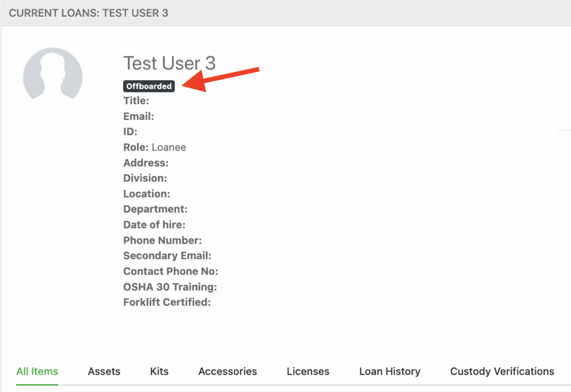Click the Secondary Email label
571x392 pixels.
pyautogui.click(x=167, y=256)
